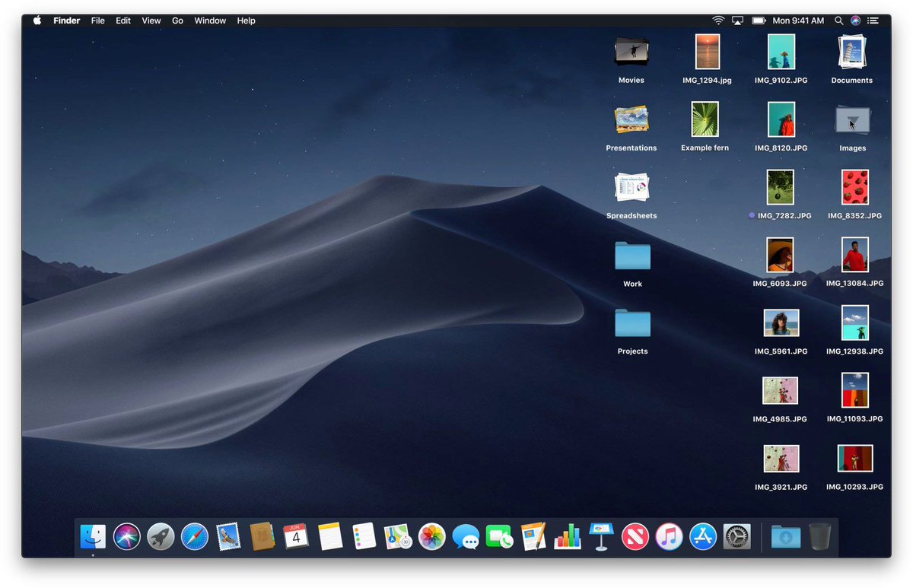
Task: Expand the Documents stack
Action: (851, 52)
